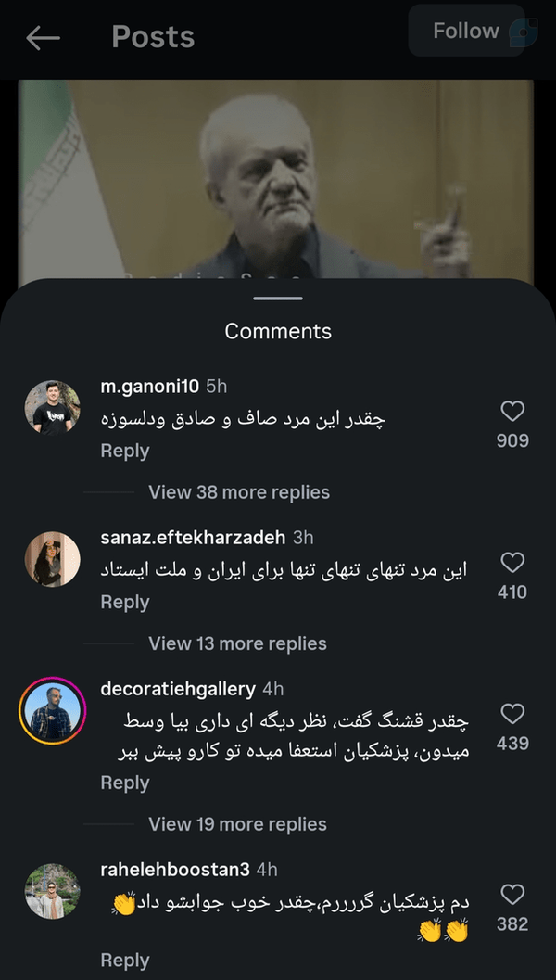Like m.ganoni10's comment with heart icon
The image size is (556, 980).
click(512, 412)
